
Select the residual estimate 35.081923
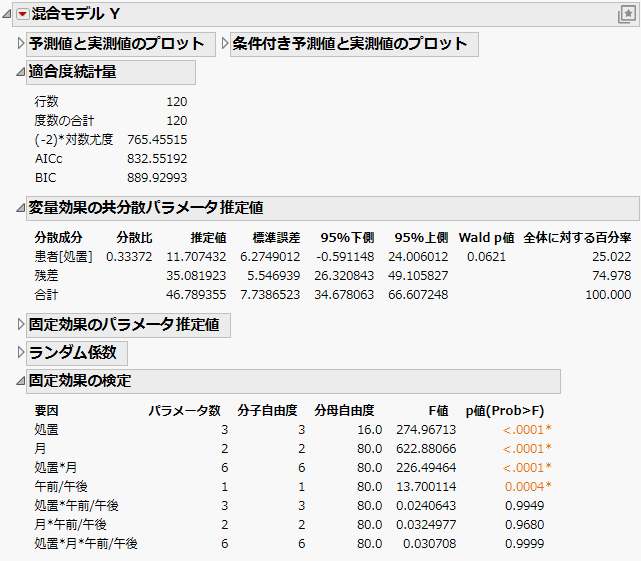[196, 276]
